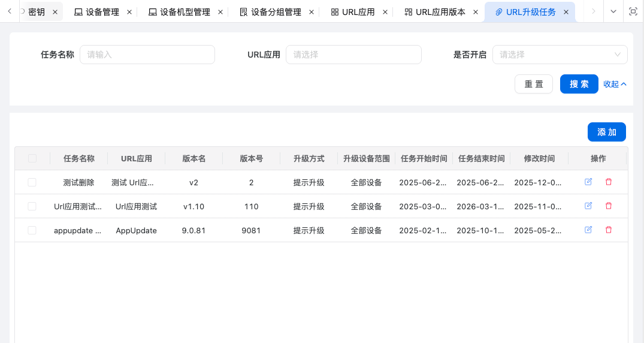Delete the 测试删除 task row

coord(609,182)
